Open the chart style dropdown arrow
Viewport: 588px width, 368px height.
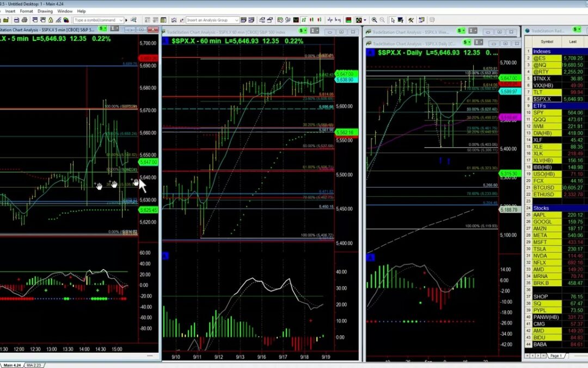tap(365, 20)
